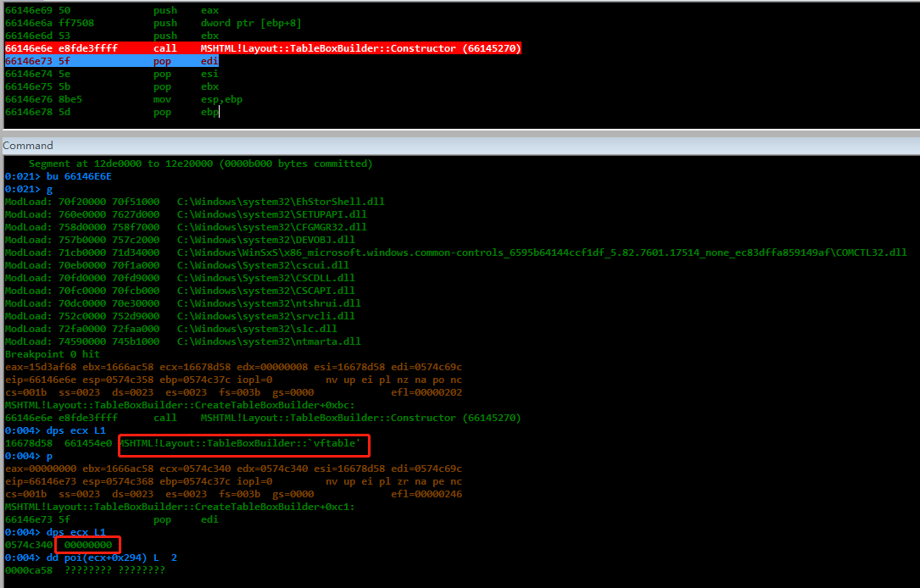The image size is (920, 588).
Task: Click the 'bu 66146E6E' command line
Action: coord(59,176)
